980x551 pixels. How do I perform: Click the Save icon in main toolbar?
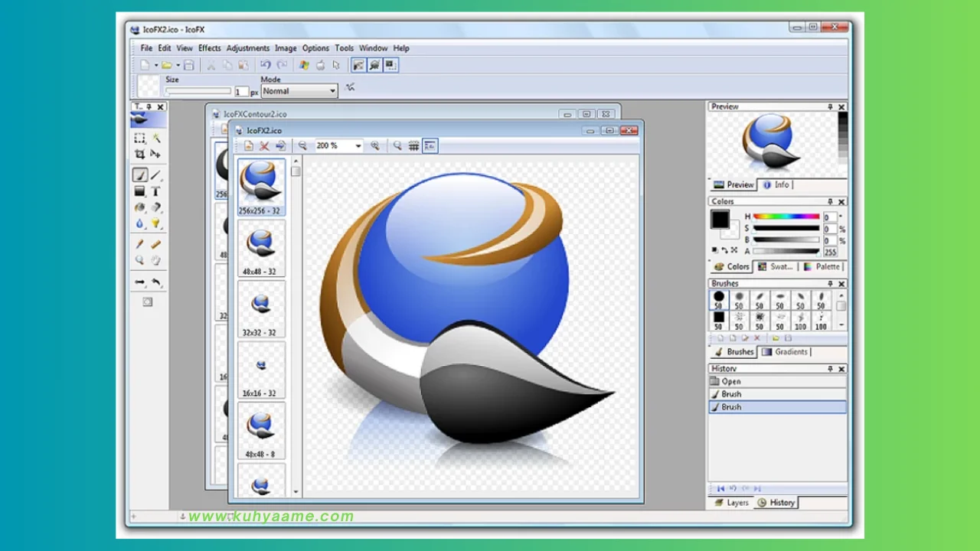coord(188,65)
